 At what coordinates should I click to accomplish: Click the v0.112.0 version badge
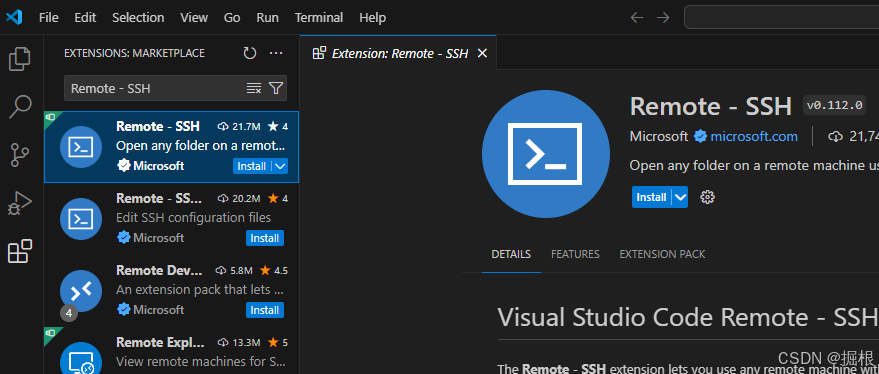click(834, 105)
